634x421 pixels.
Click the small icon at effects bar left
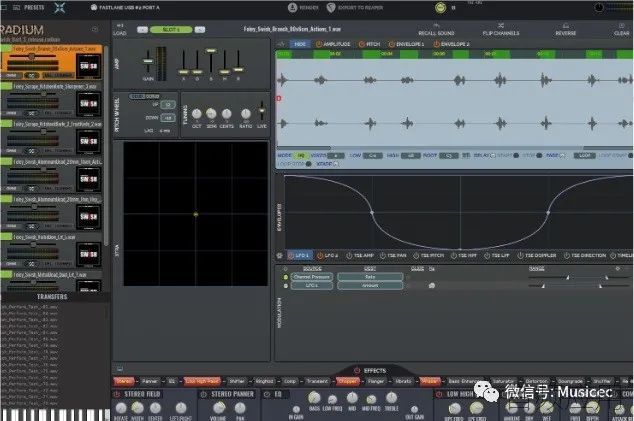click(120, 369)
